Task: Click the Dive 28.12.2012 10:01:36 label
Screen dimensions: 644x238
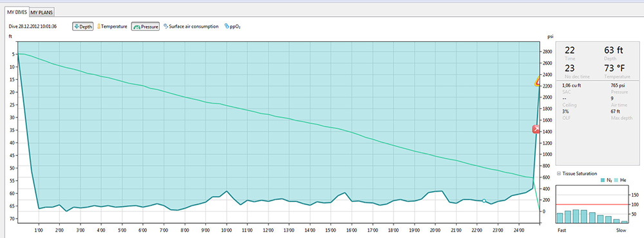Action: click(x=32, y=26)
